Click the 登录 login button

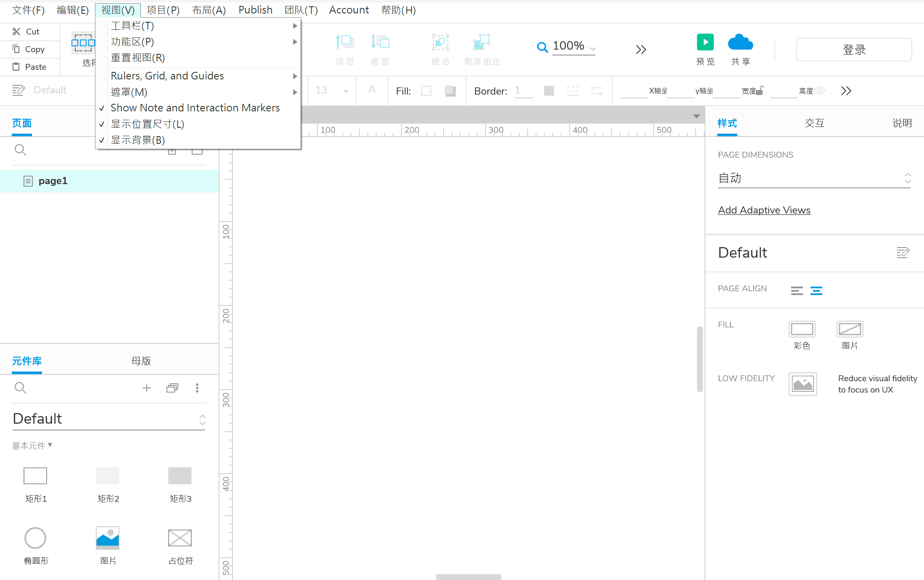point(853,50)
